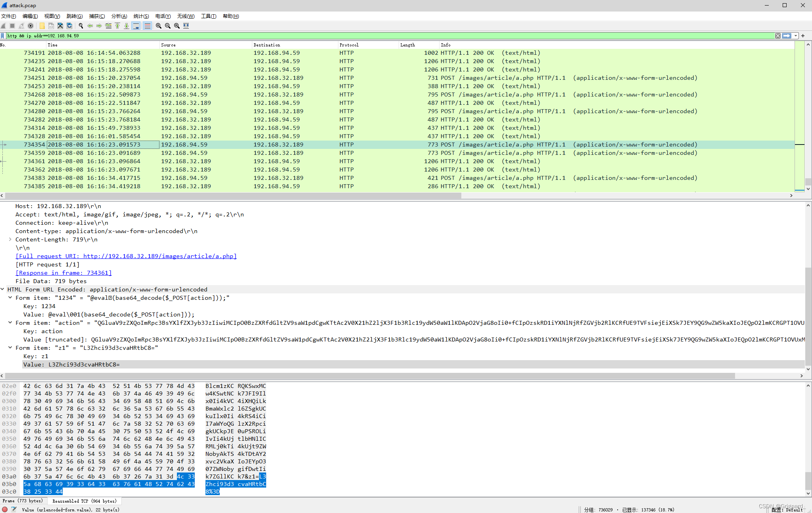This screenshot has height=513, width=812.
Task: Apply the display filter arrow button
Action: [787, 36]
